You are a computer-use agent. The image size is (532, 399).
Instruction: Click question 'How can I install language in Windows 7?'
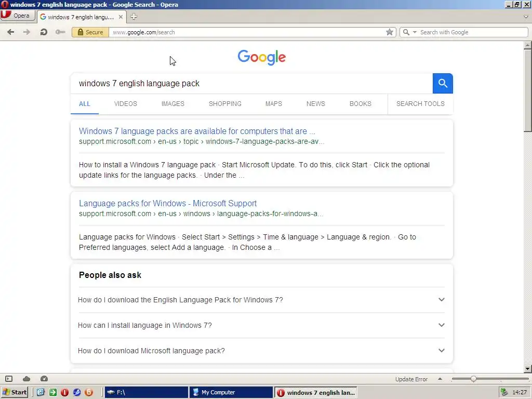(144, 325)
